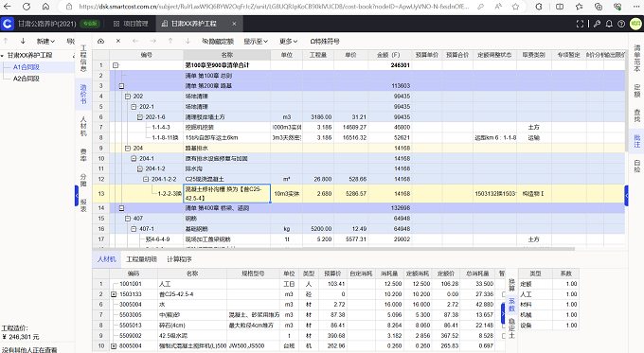Toggle full screen mode icon in dark header
The width and height of the screenshot is (644, 353).
[x=580, y=24]
